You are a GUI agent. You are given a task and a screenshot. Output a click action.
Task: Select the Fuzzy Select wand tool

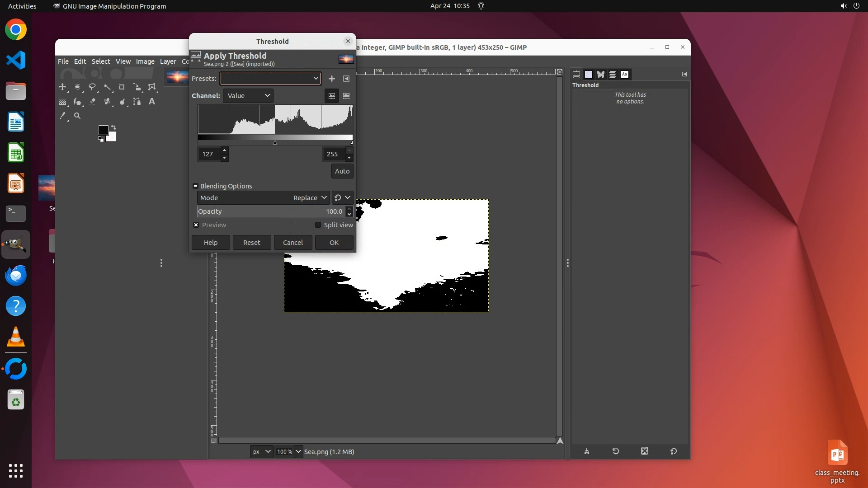click(107, 87)
